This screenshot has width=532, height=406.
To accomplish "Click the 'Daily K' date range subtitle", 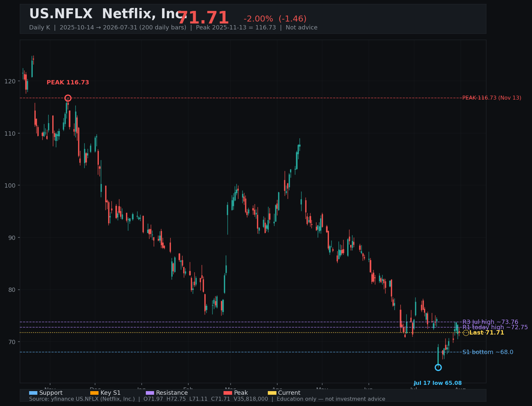I will pyautogui.click(x=173, y=27).
